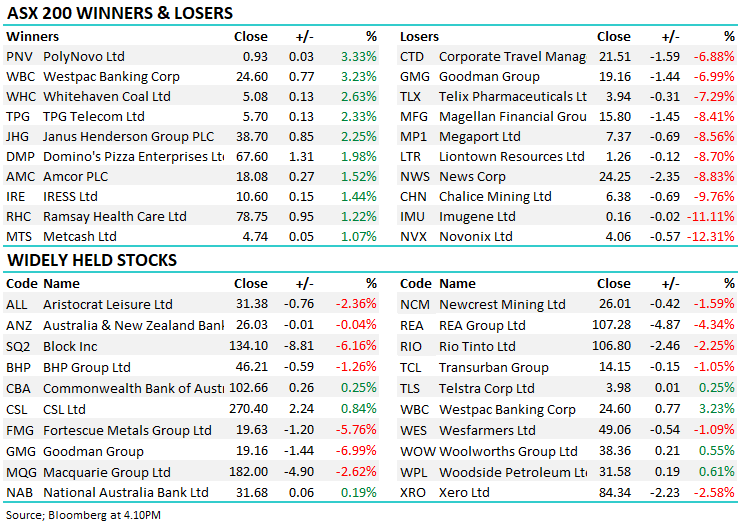Screen dimensions: 743x525
Task: Open the PolyNovo Ltd stock name
Action: coord(84,57)
